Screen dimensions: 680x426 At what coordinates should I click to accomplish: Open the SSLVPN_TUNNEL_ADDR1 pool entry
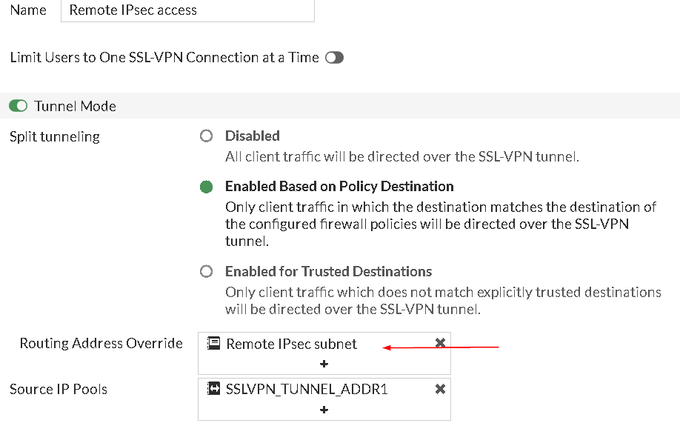coord(306,389)
